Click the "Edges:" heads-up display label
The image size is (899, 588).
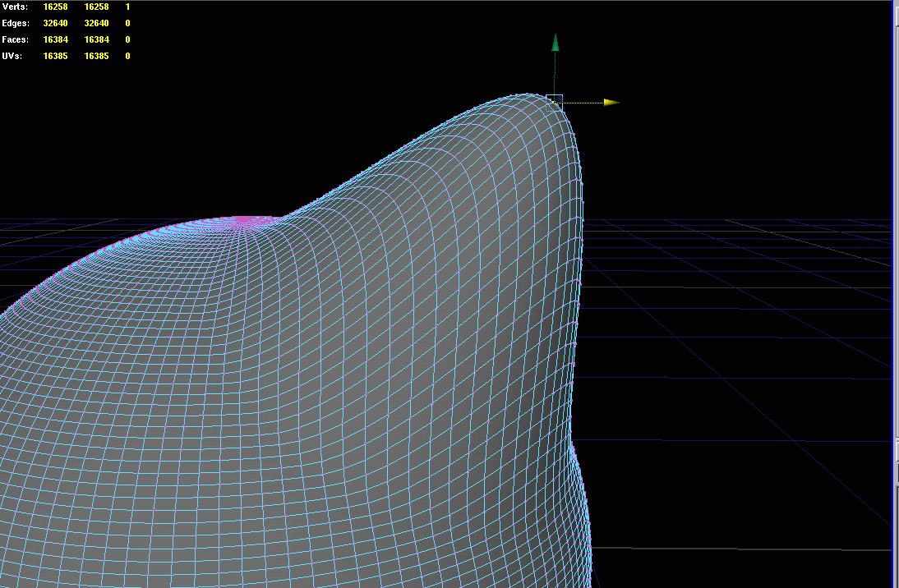[16, 24]
